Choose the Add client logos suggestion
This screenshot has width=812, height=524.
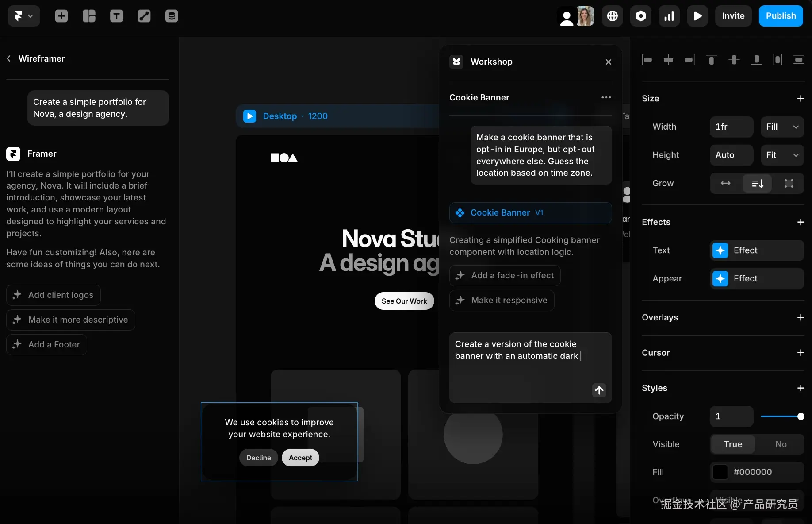(54, 295)
